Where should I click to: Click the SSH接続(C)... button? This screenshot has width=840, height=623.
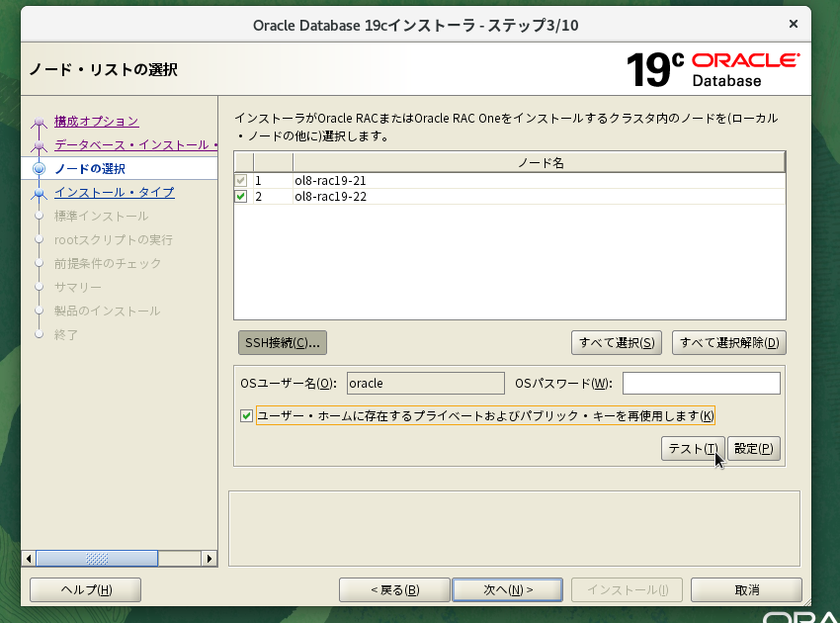283,342
